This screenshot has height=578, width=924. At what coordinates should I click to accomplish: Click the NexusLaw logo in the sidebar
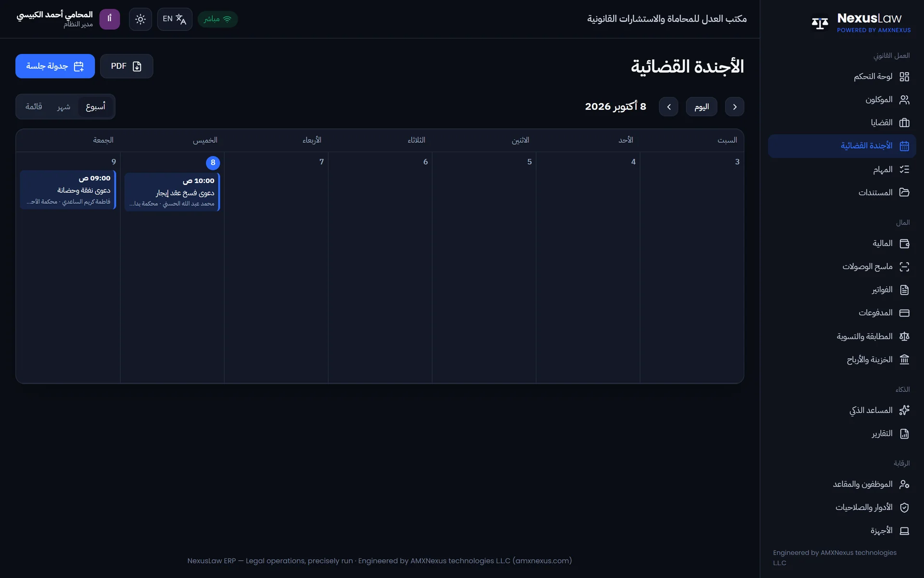861,23
